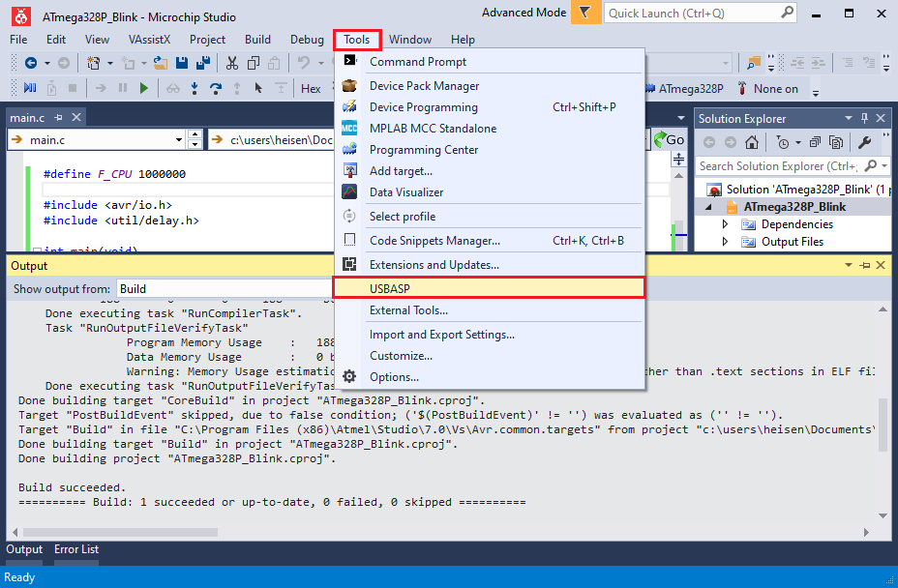
Task: Click the Step Over debug icon
Action: tap(216, 88)
